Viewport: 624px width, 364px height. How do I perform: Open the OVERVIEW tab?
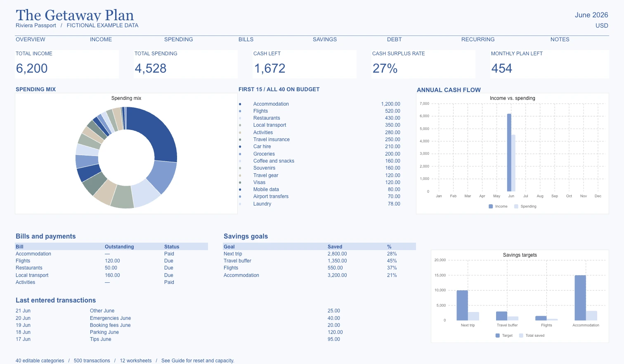coord(31,40)
